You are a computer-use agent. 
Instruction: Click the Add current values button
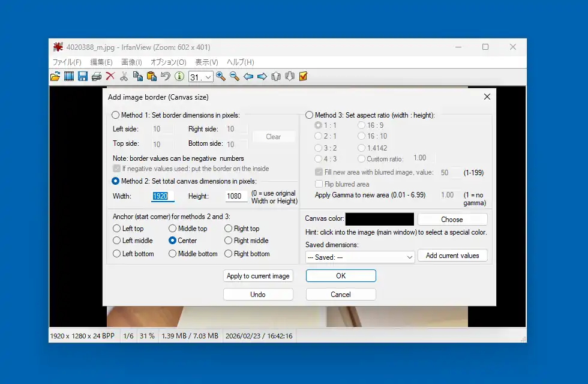452,256
